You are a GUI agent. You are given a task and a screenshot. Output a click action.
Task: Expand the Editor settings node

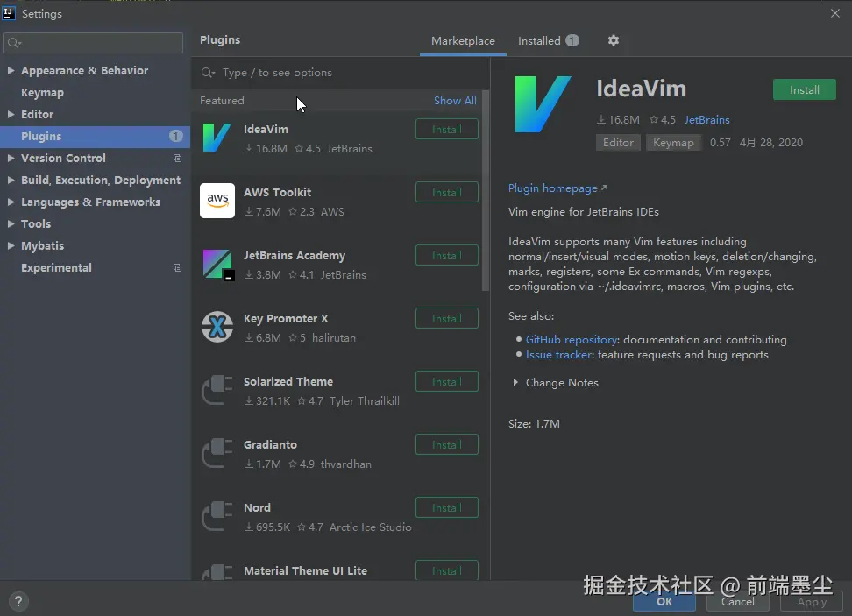click(11, 114)
